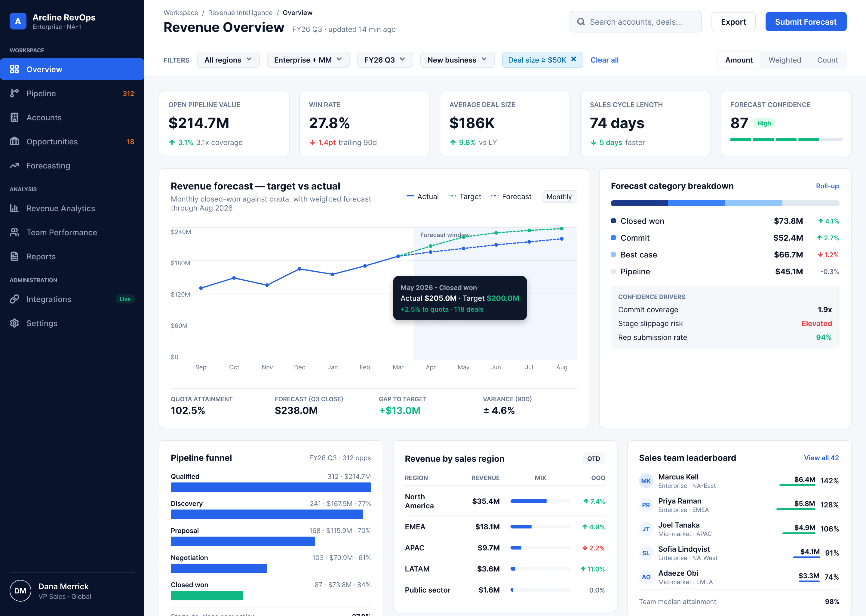Switch metric view to Count
This screenshot has width=866, height=616.
(x=827, y=60)
